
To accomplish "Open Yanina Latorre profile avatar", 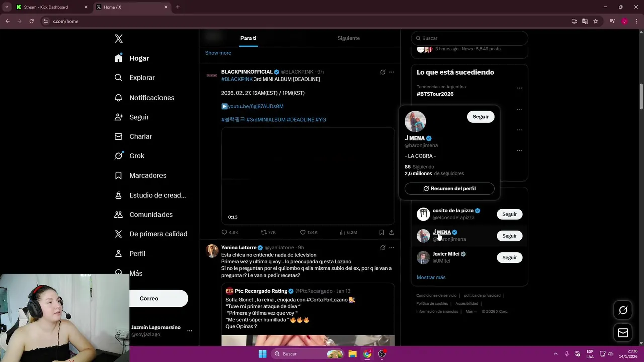I will pos(212,251).
